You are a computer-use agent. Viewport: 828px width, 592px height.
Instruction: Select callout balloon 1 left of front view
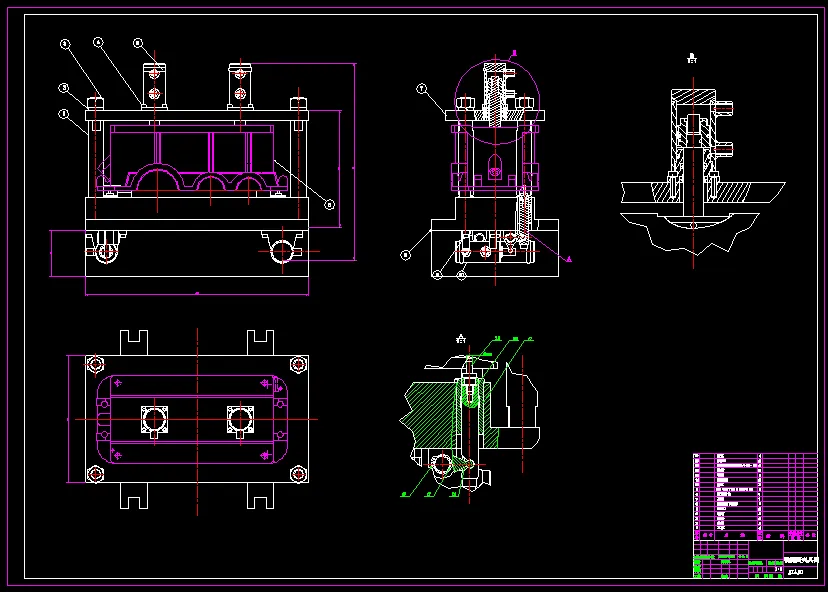point(64,114)
